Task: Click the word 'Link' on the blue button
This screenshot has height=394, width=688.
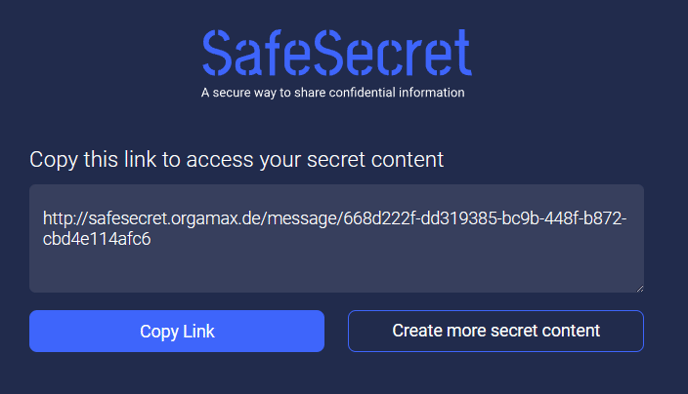Action: 199,331
